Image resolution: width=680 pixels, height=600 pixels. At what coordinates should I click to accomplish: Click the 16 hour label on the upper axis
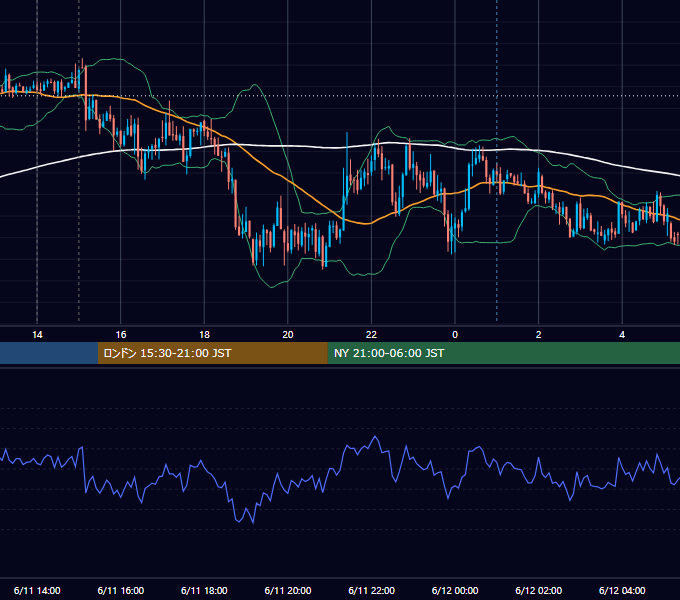tap(121, 335)
